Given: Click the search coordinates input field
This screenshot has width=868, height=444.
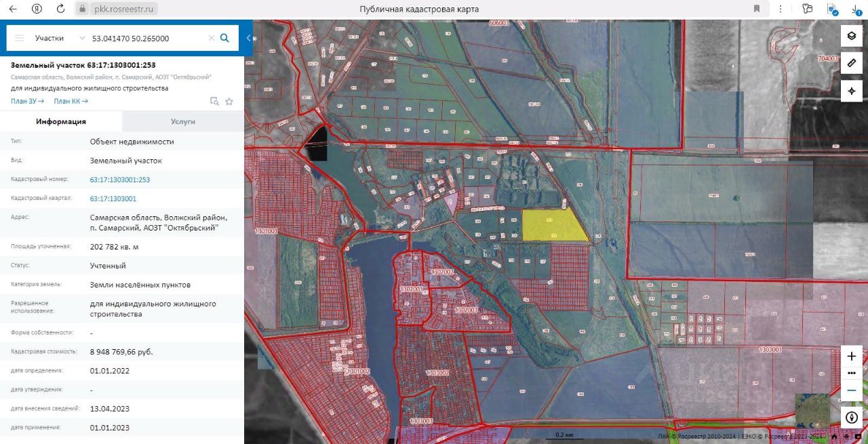Looking at the screenshot, I should (x=147, y=38).
